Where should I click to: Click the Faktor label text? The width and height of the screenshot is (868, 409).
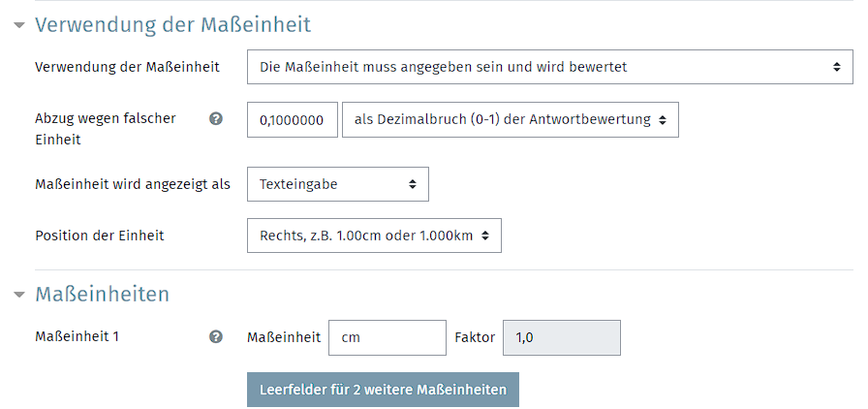[x=475, y=337]
